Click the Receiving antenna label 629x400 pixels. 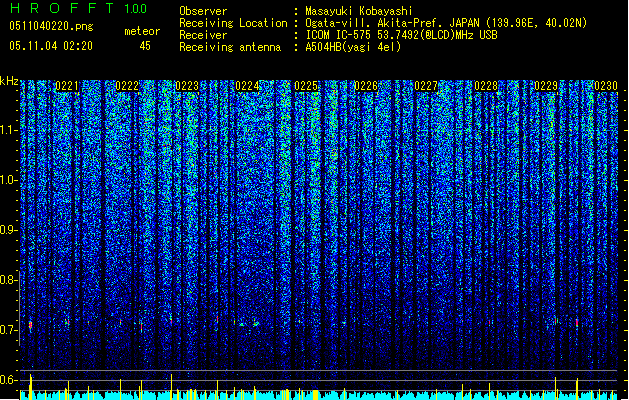(x=230, y=47)
